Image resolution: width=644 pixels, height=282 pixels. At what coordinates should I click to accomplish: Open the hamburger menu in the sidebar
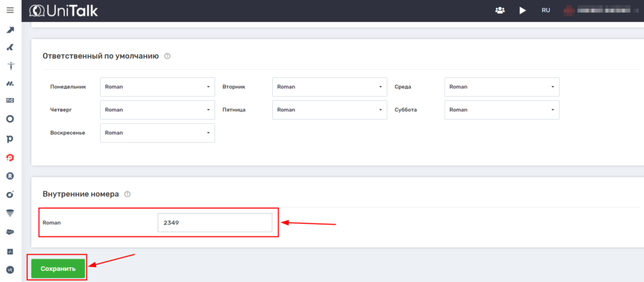click(10, 10)
